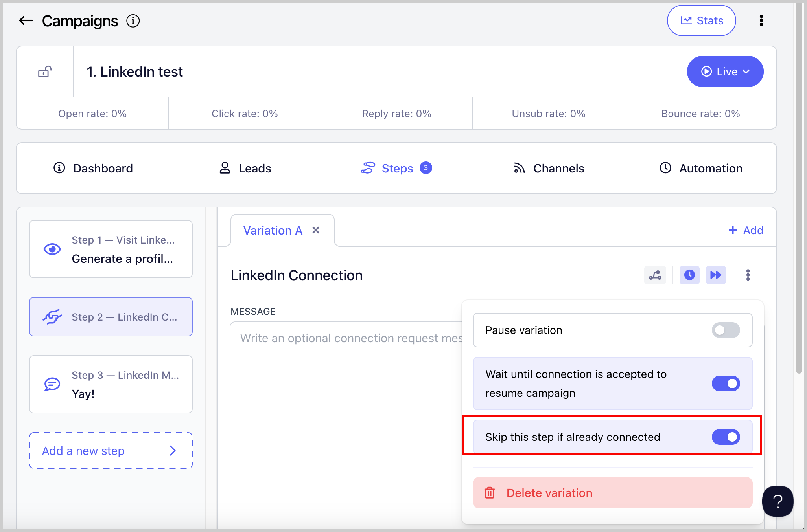807x532 pixels.
Task: Toggle the Pause variation switch
Action: pyautogui.click(x=726, y=330)
